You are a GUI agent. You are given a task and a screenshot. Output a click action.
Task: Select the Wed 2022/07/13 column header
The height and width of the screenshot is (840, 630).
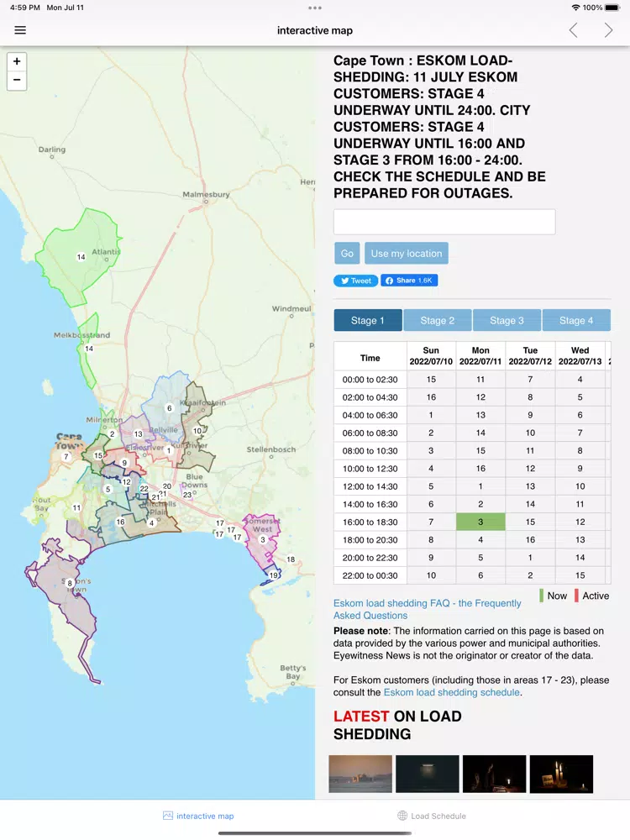tap(580, 355)
